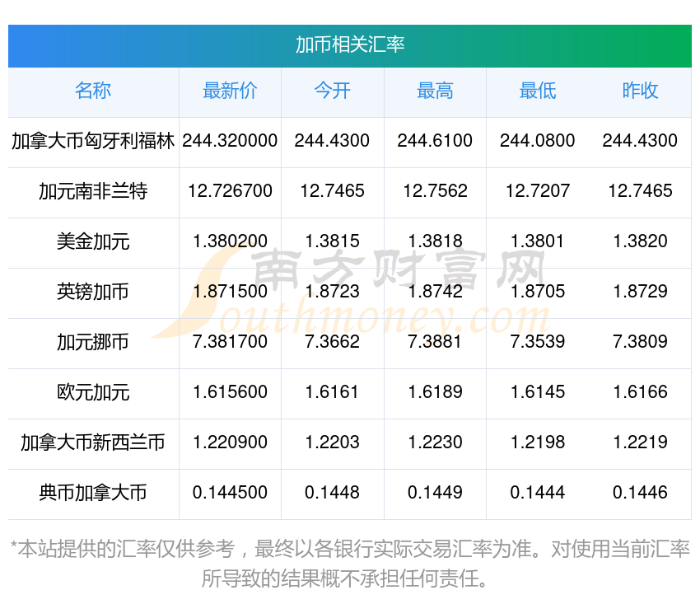
Task: Select highest value 1.2230
Action: coord(435,442)
